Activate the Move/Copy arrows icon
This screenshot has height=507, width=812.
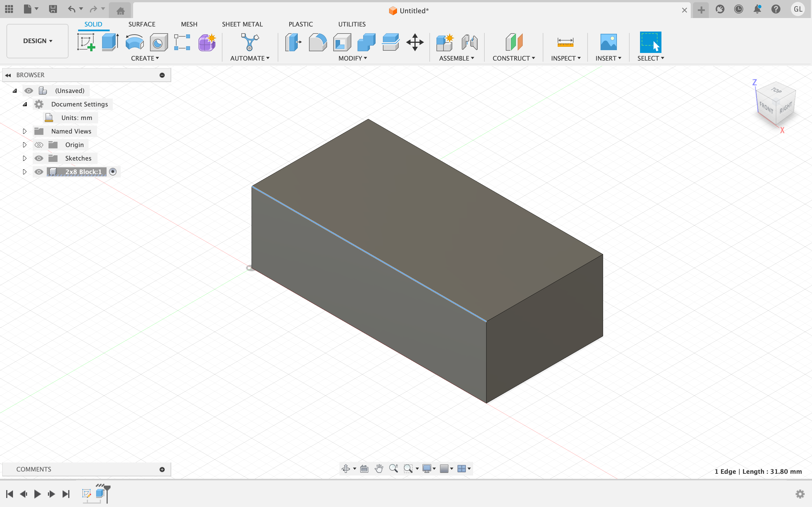415,42
